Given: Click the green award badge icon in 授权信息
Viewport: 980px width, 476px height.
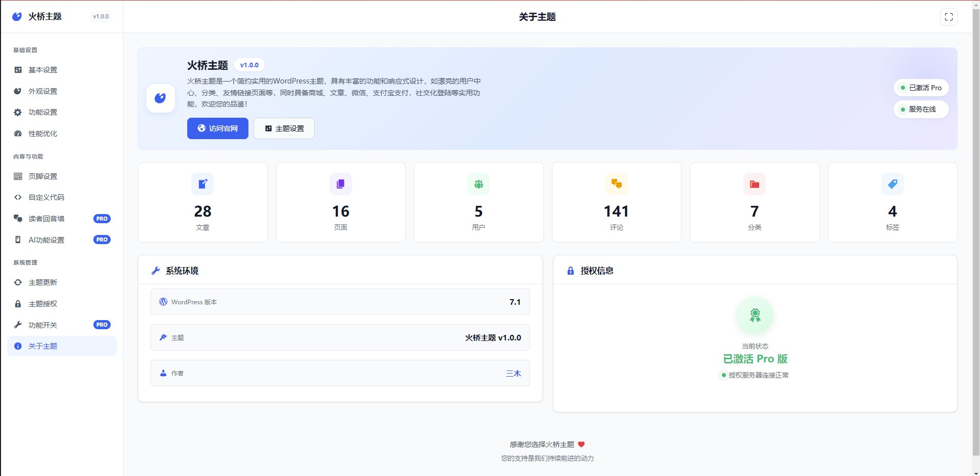Looking at the screenshot, I should [x=755, y=315].
